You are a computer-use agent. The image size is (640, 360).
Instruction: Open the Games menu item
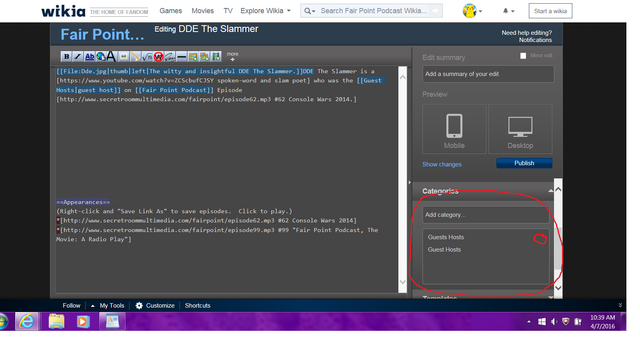tap(171, 11)
